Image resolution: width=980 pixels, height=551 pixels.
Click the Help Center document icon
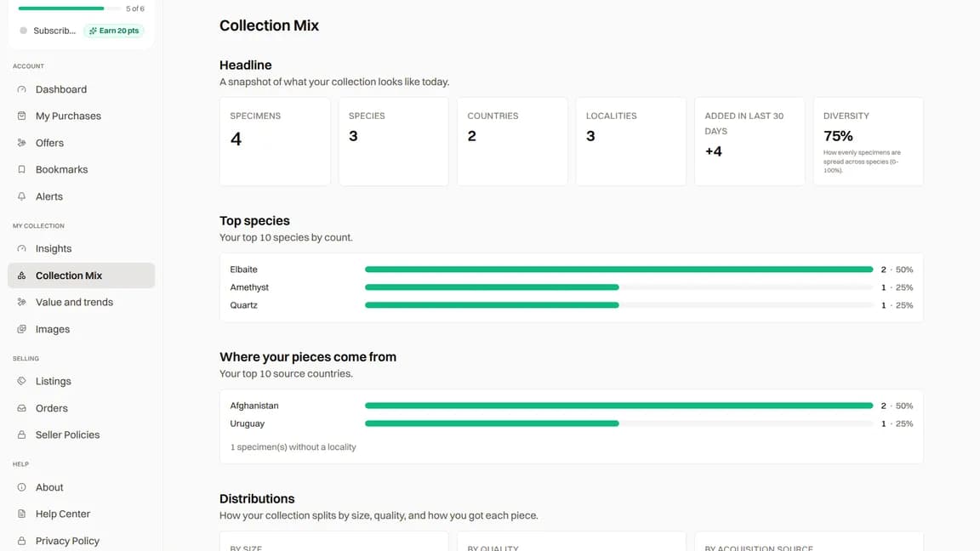[22, 514]
